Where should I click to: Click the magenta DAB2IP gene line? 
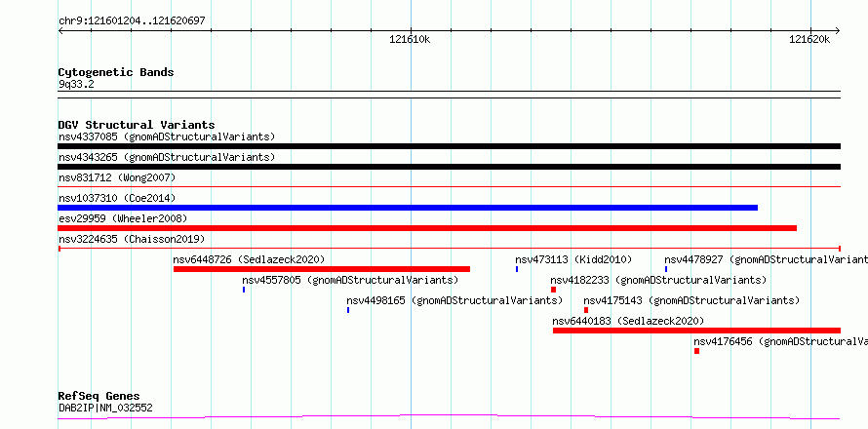[449, 416]
